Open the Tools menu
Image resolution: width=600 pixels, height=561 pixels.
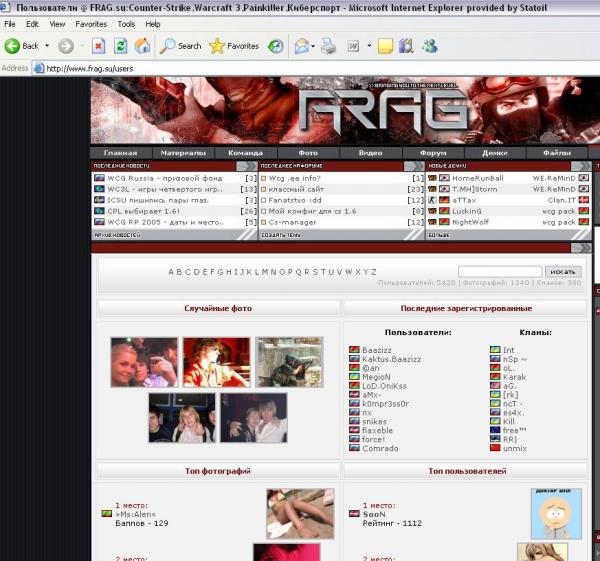tap(126, 24)
